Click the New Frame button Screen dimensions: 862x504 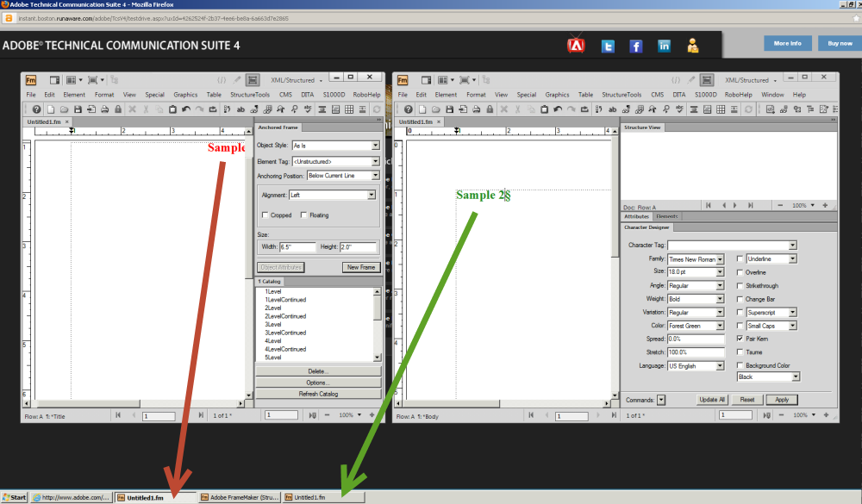click(360, 267)
